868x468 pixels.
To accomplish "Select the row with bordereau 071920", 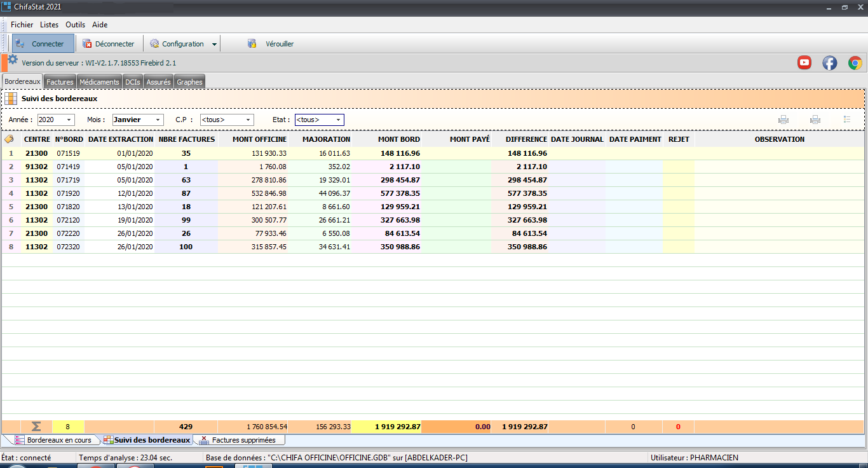I will click(x=68, y=193).
